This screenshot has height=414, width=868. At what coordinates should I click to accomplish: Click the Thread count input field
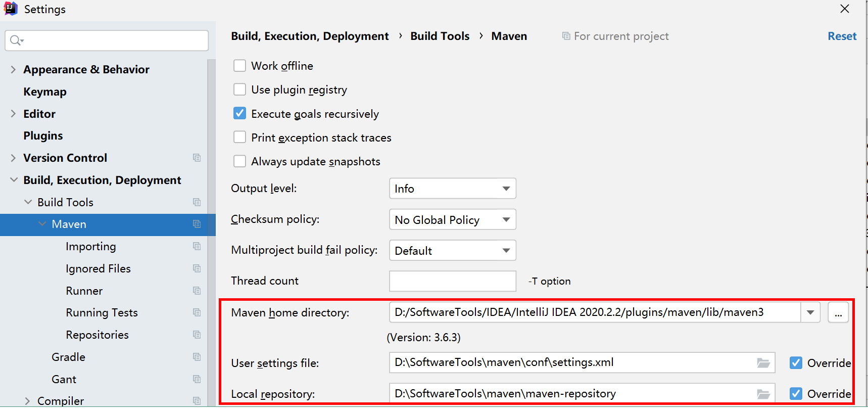[452, 281]
